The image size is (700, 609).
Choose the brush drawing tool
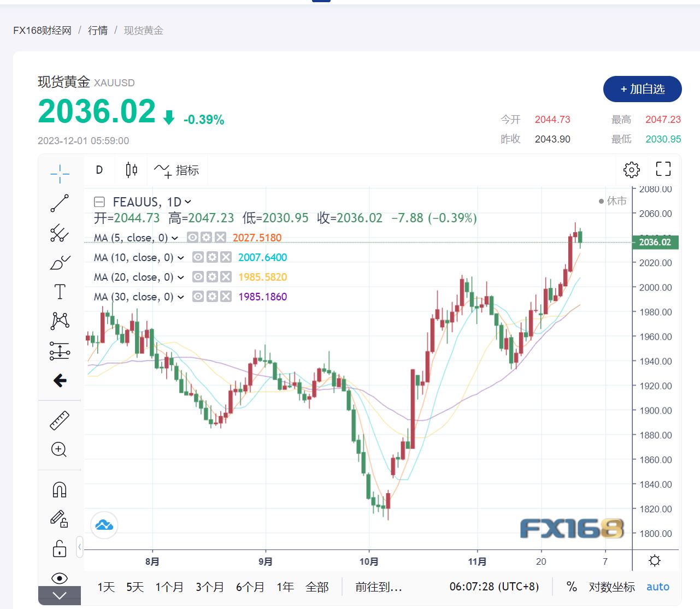60,263
